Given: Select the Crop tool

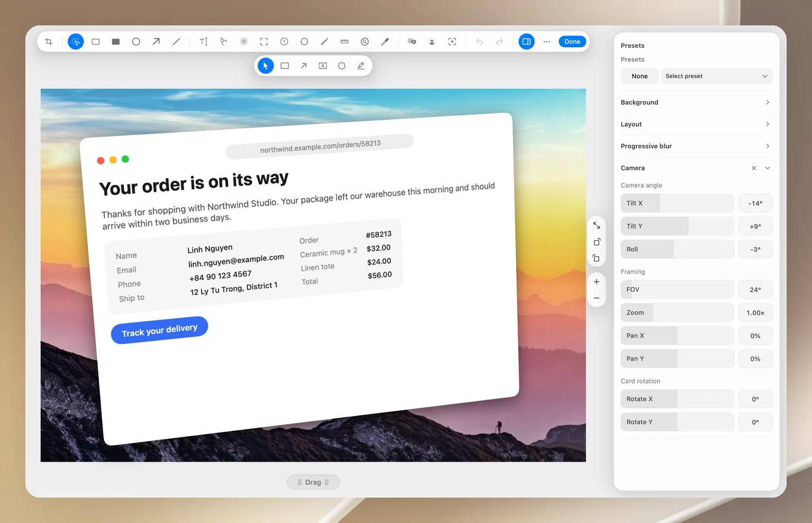Looking at the screenshot, I should (49, 42).
